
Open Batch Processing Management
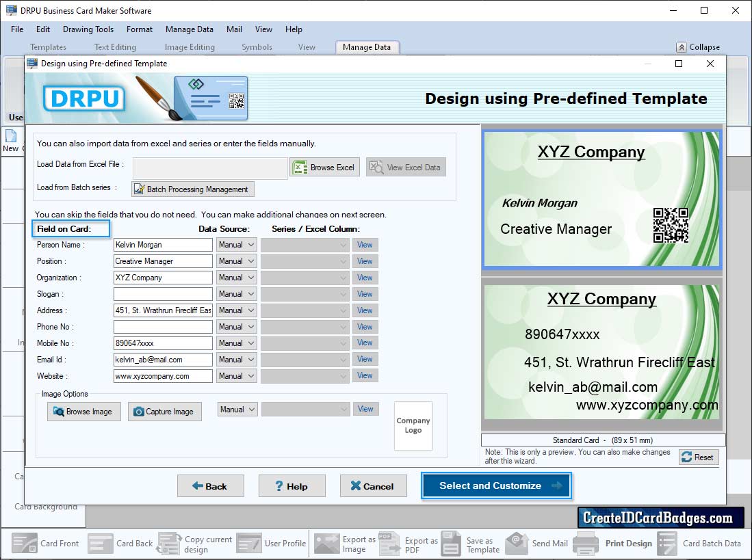193,189
